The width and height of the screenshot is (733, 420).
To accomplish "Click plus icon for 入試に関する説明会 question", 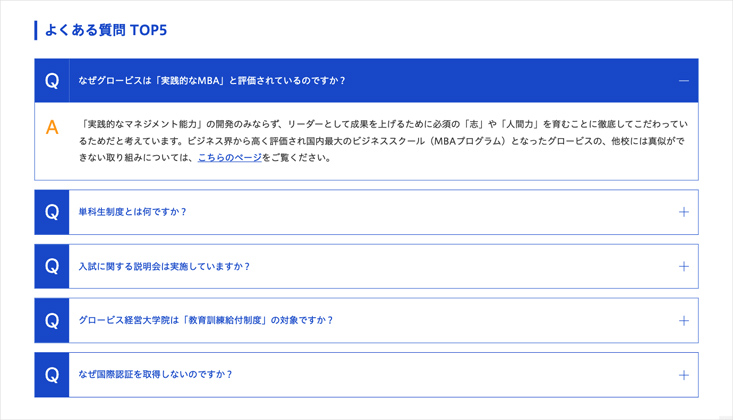I will coord(683,266).
